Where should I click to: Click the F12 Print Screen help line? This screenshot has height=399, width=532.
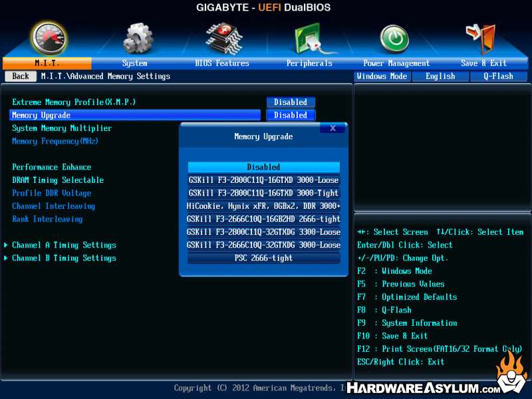coord(440,348)
